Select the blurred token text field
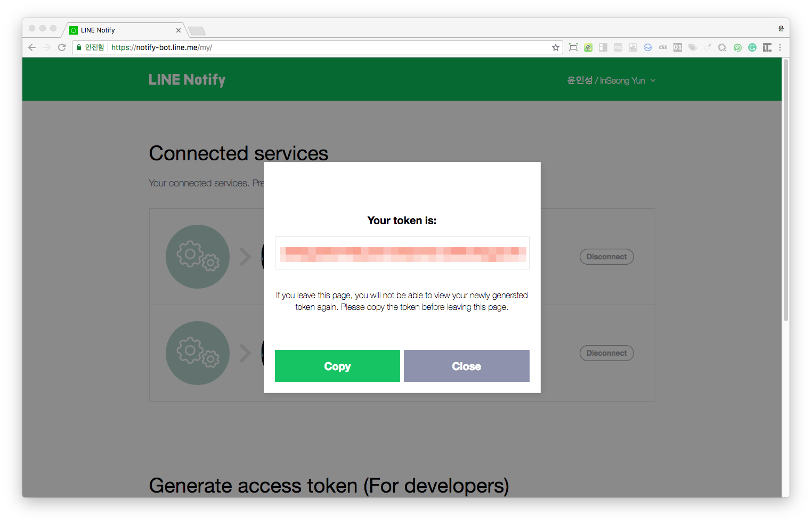The image size is (812, 524). click(x=402, y=253)
